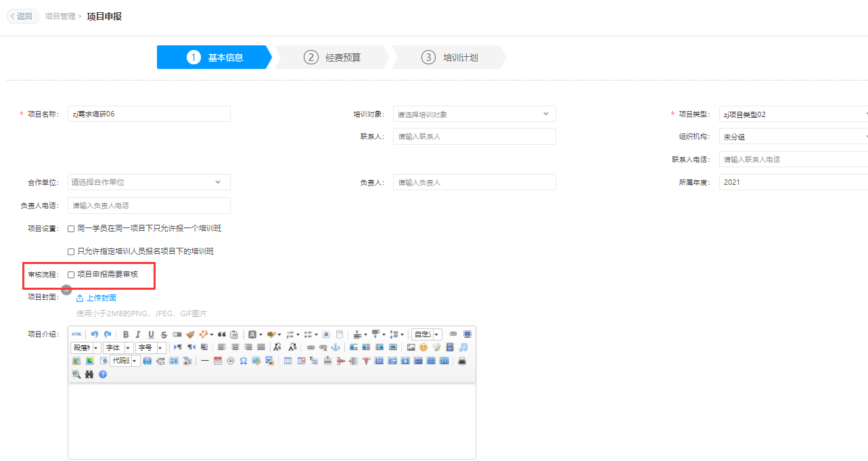
Task: Click the 联系人 input field
Action: pos(474,137)
